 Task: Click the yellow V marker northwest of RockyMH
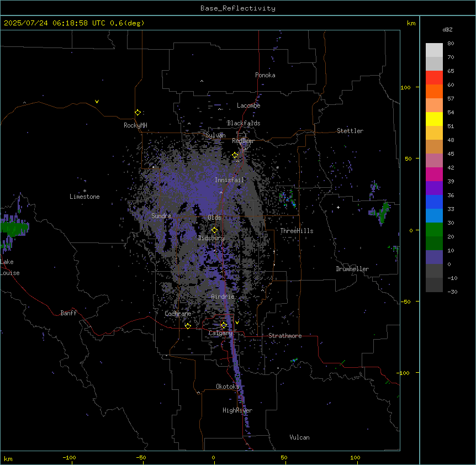(x=97, y=102)
